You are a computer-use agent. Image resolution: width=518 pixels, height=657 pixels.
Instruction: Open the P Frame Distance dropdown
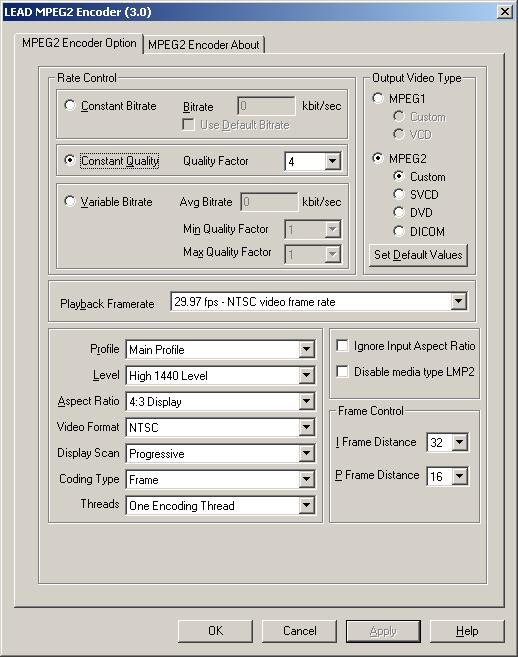point(460,476)
